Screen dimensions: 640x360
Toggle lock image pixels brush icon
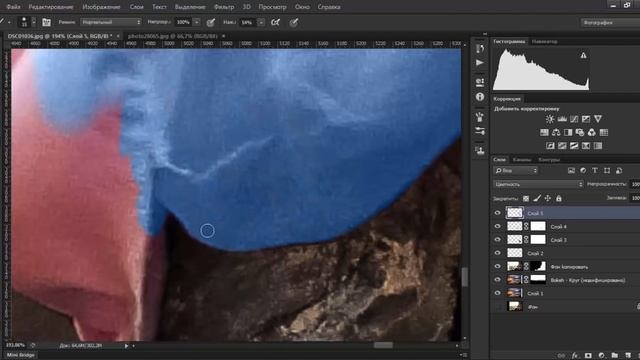click(x=537, y=198)
